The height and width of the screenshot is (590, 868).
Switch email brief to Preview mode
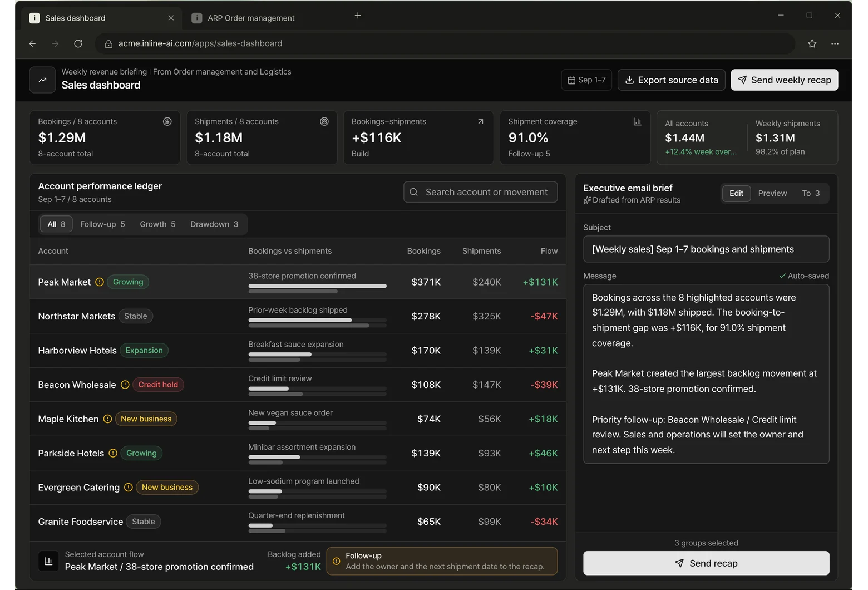point(772,193)
